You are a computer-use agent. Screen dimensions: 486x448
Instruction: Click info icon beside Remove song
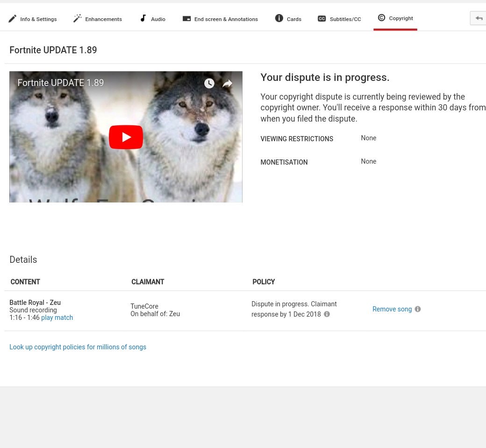tap(418, 309)
